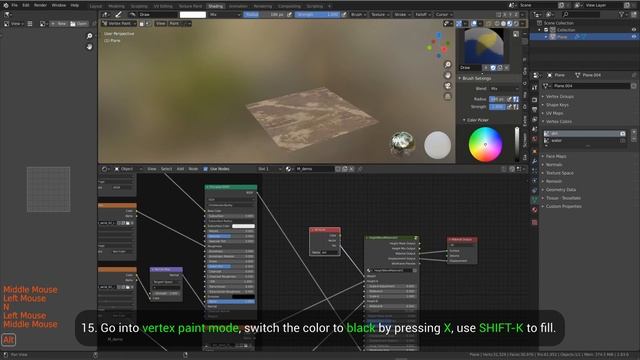Toggle camera view gizmo in viewport

tap(448, 86)
